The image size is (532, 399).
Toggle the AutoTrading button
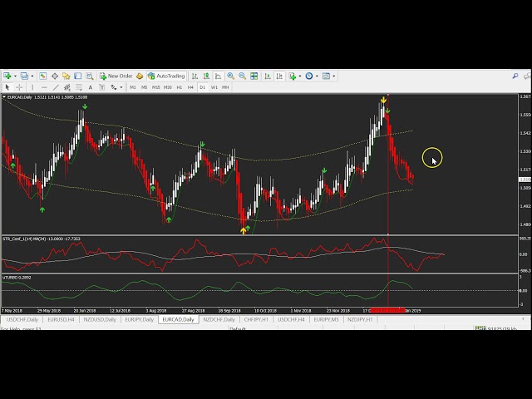point(165,76)
